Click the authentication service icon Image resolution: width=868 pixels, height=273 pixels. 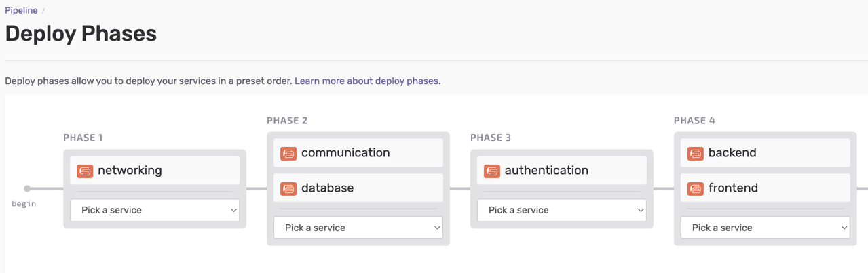(492, 171)
